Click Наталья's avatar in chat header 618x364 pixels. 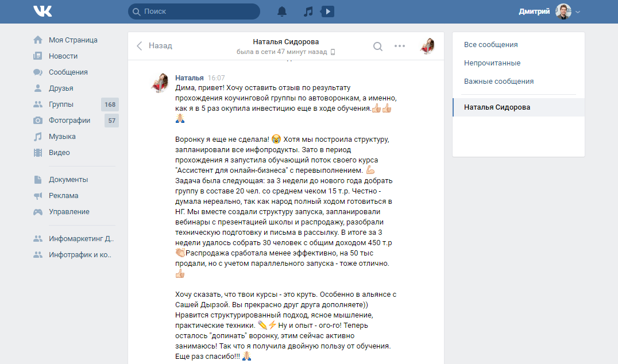427,46
